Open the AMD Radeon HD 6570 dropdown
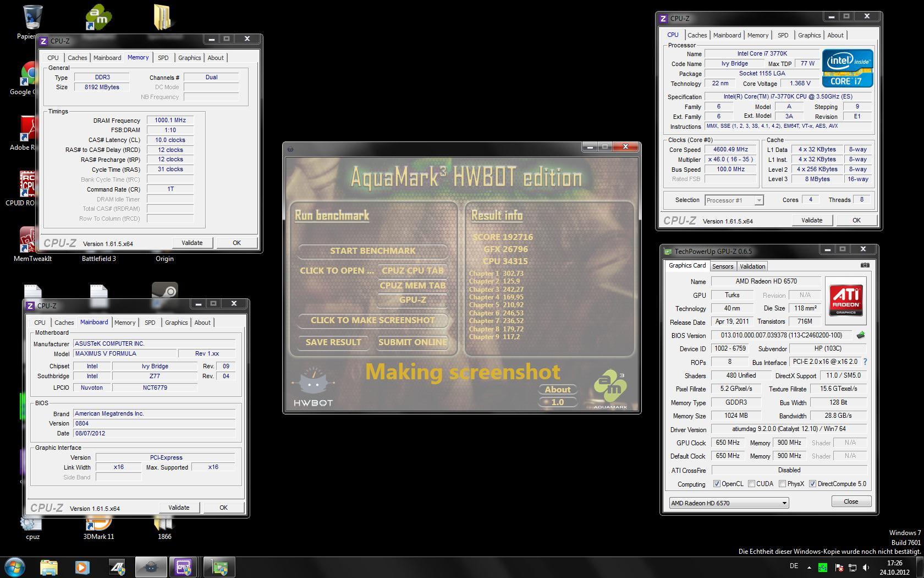This screenshot has width=924, height=578. click(x=729, y=503)
